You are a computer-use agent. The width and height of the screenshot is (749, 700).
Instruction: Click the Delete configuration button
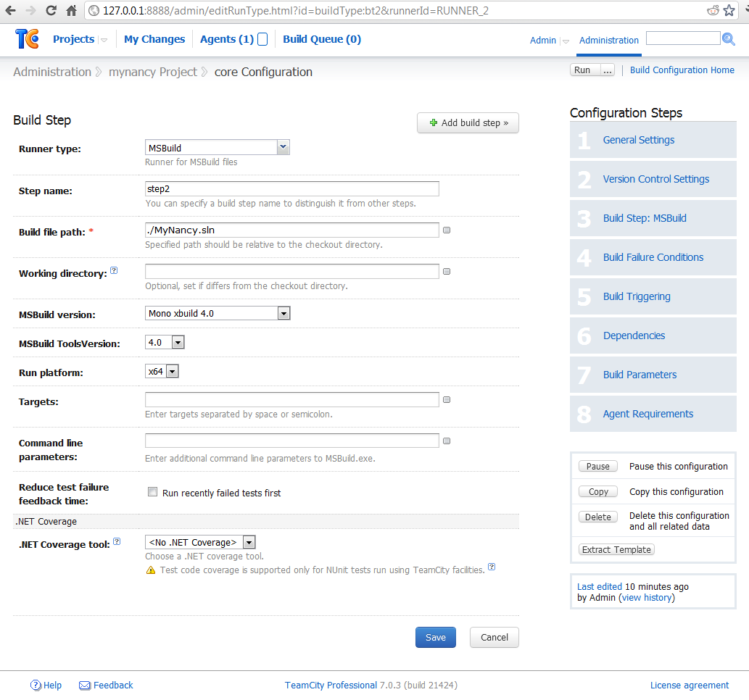pos(598,517)
